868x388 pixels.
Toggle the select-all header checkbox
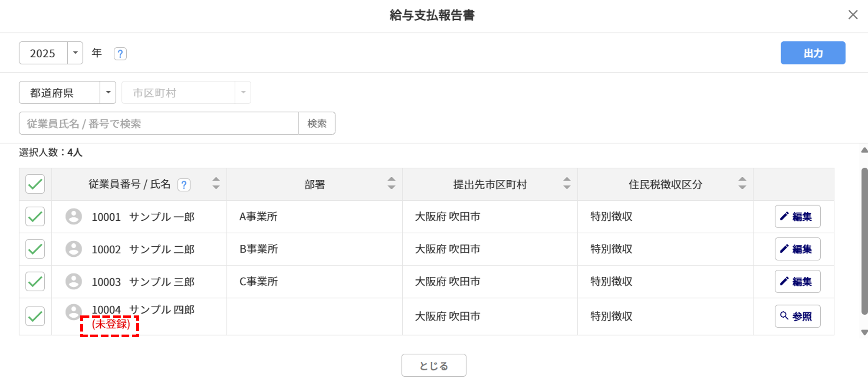(x=35, y=184)
